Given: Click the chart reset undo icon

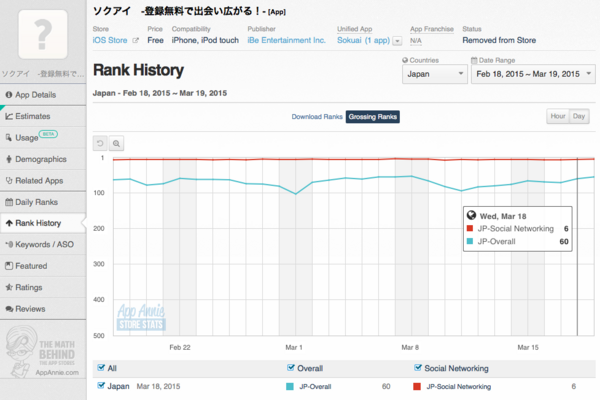Looking at the screenshot, I should pyautogui.click(x=100, y=144).
